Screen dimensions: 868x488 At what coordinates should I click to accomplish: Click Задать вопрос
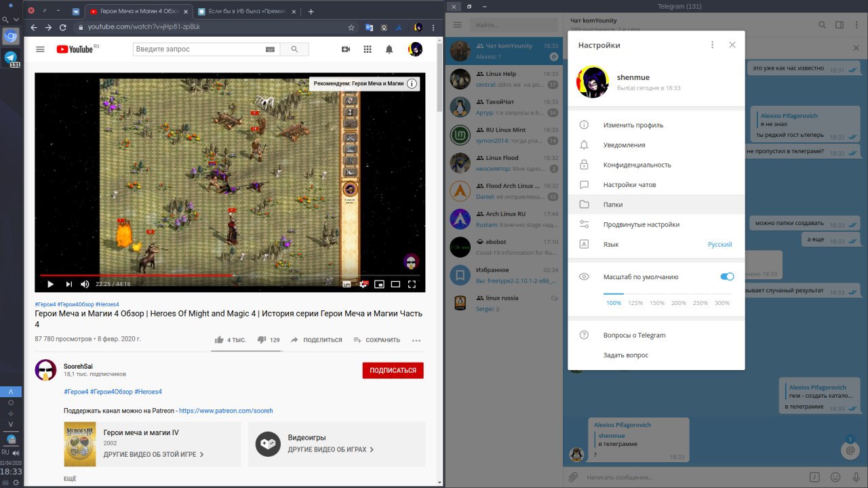(x=656, y=355)
